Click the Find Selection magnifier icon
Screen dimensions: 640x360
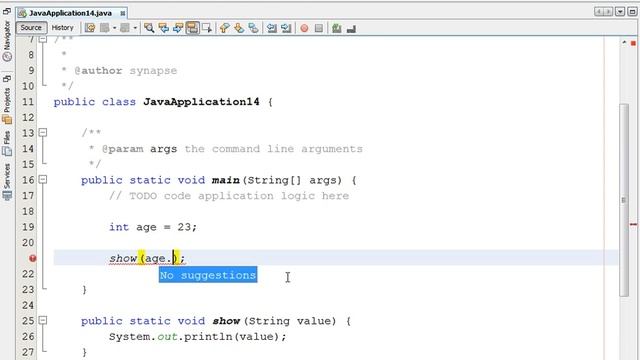149,28
